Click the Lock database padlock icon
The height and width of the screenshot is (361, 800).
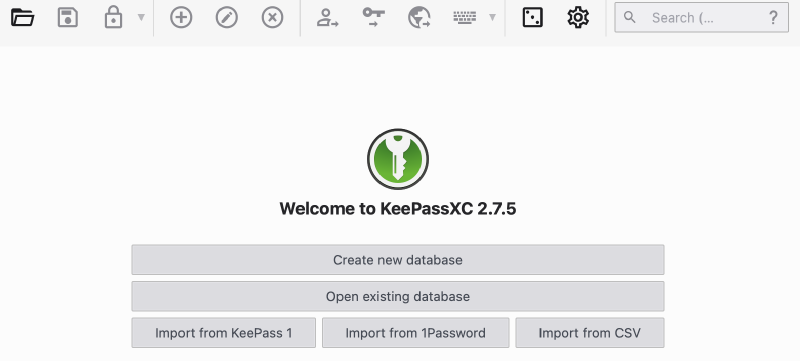[x=113, y=18]
